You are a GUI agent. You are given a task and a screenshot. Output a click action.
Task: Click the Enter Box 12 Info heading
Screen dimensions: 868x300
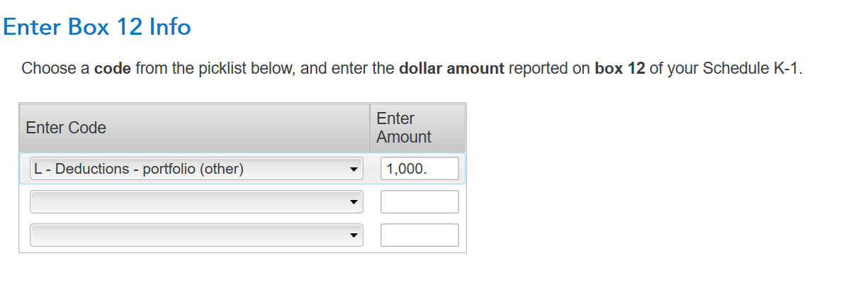tap(97, 27)
